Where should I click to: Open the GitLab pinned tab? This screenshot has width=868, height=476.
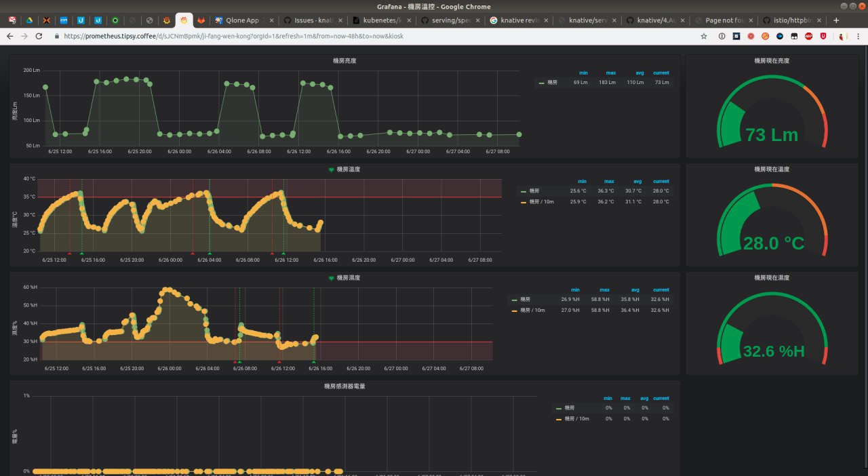201,20
